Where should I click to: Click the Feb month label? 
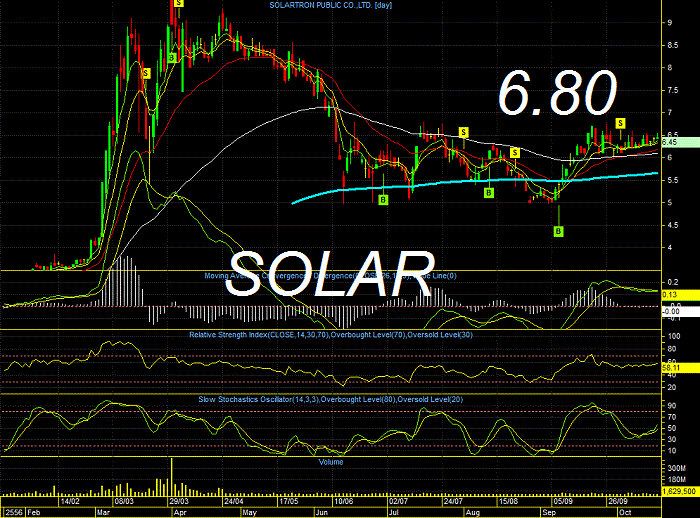pyautogui.click(x=33, y=513)
